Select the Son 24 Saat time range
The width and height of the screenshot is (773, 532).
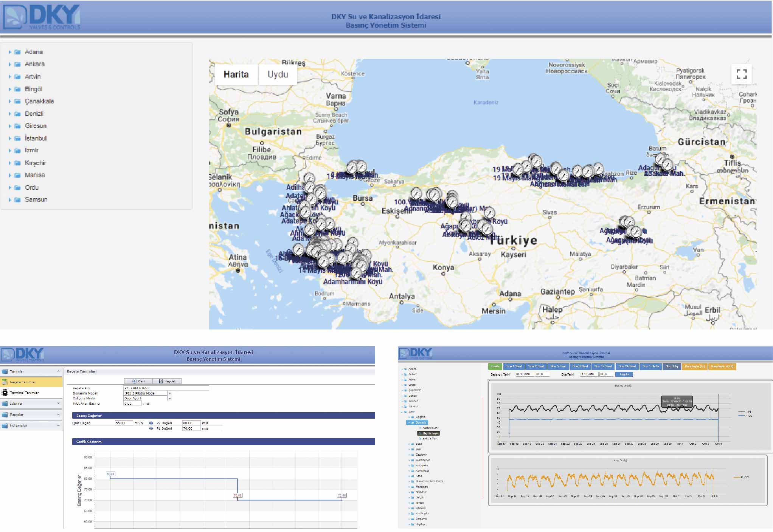[x=627, y=366]
